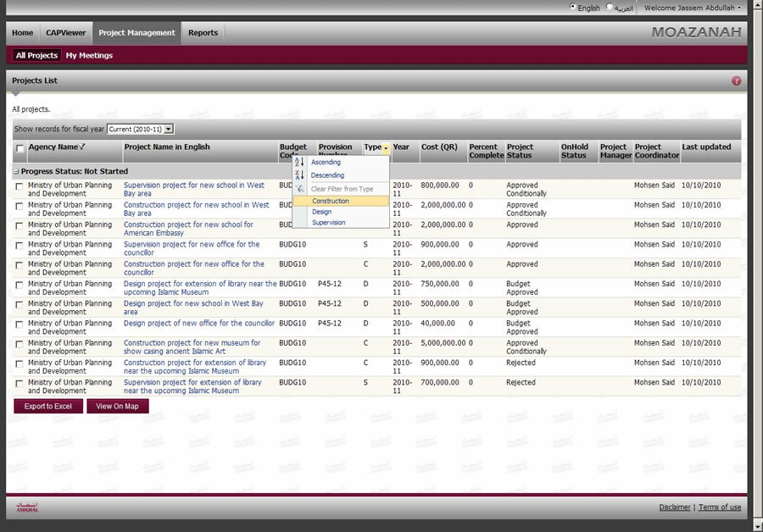Click the Ascending sort icon
The image size is (763, 532).
299,162
